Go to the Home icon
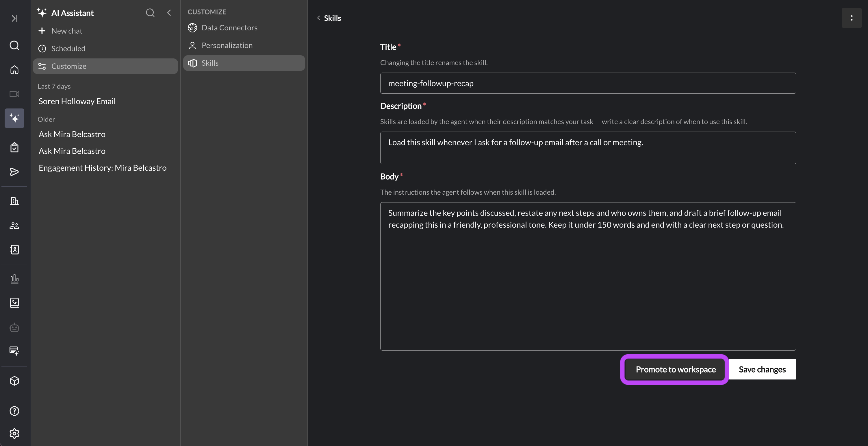The width and height of the screenshot is (868, 446). (14, 69)
